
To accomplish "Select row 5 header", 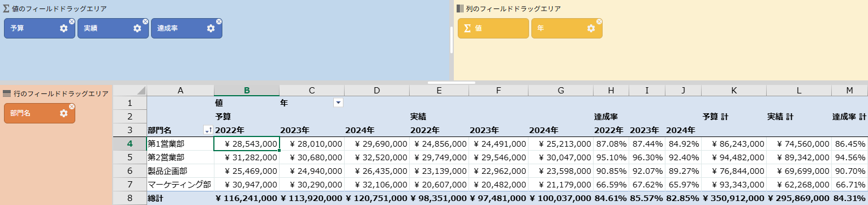I will [130, 157].
